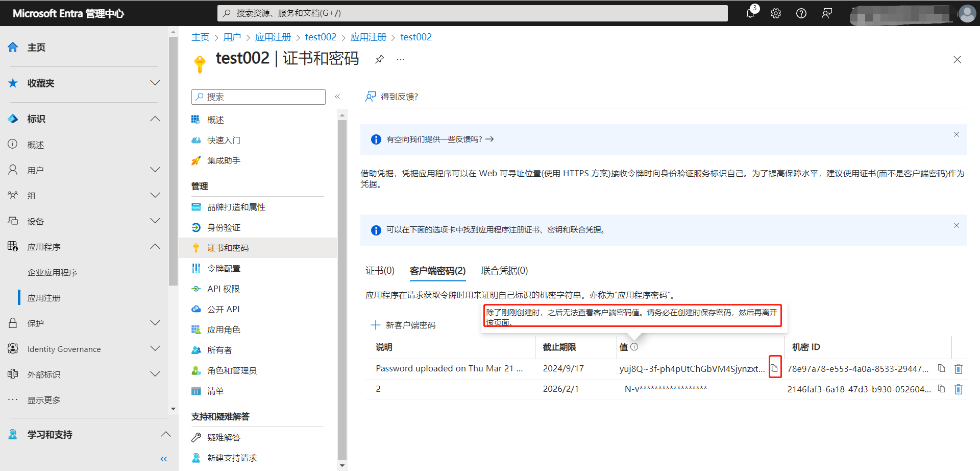Viewport: 980px width, 471px height.
Task: Collapse the left navigation with bottom chevrons
Action: tap(163, 459)
